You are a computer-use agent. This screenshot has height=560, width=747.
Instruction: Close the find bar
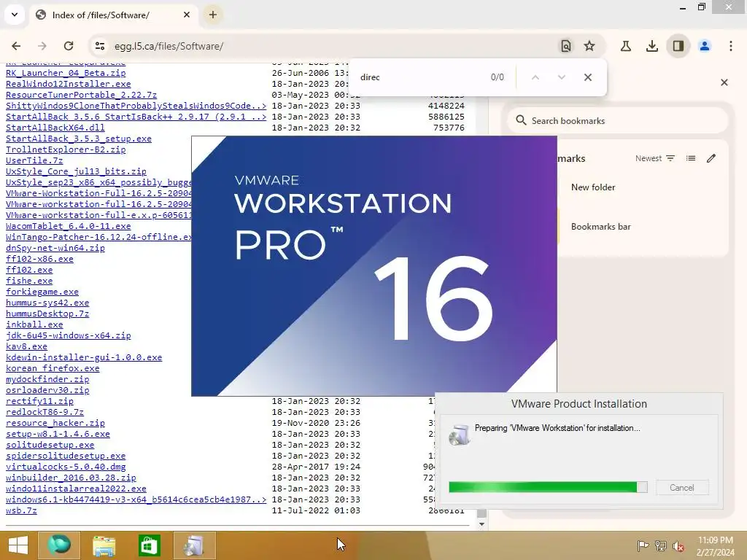pyautogui.click(x=588, y=77)
